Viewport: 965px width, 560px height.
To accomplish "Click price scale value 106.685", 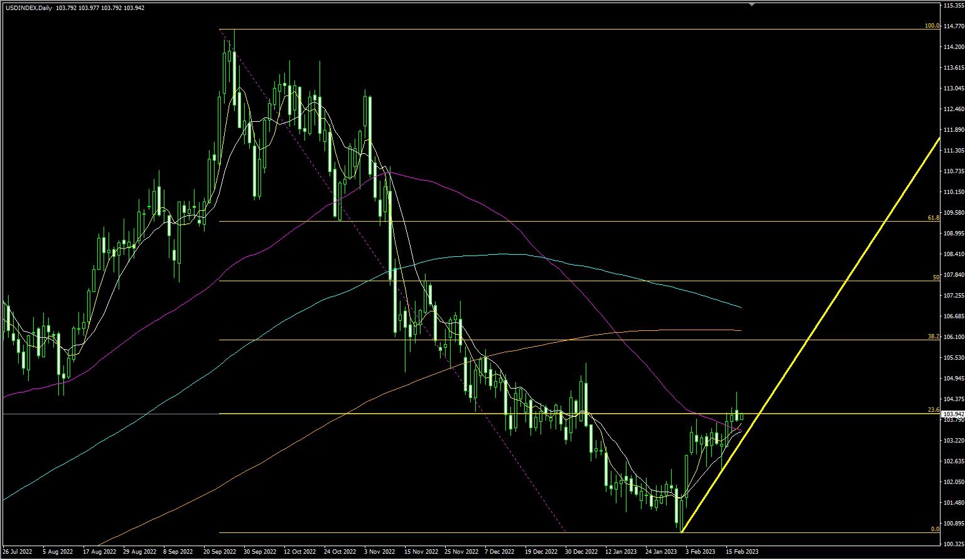I will pyautogui.click(x=954, y=316).
